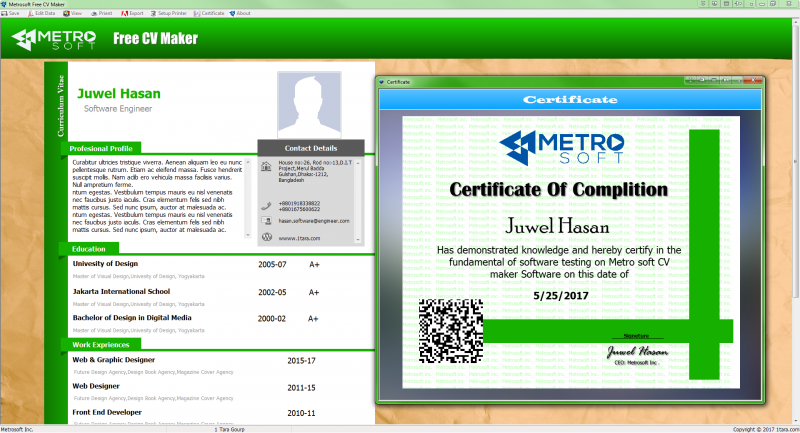Click the Front End Developer entry
Screen dimensions: 800x433
click(x=107, y=412)
